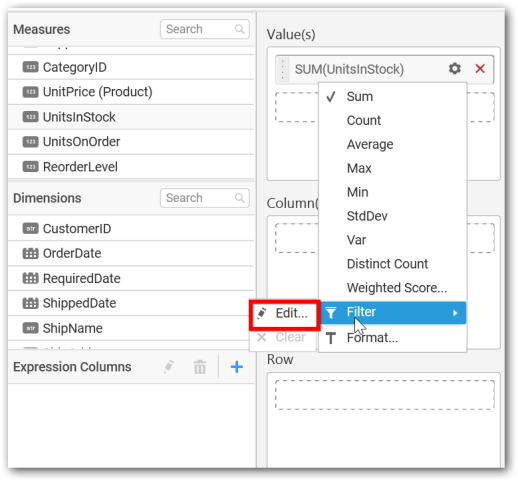Viewport: 518px width, 481px height.
Task: Open settings gear for SUM(UnitsInStock)
Action: [455, 69]
